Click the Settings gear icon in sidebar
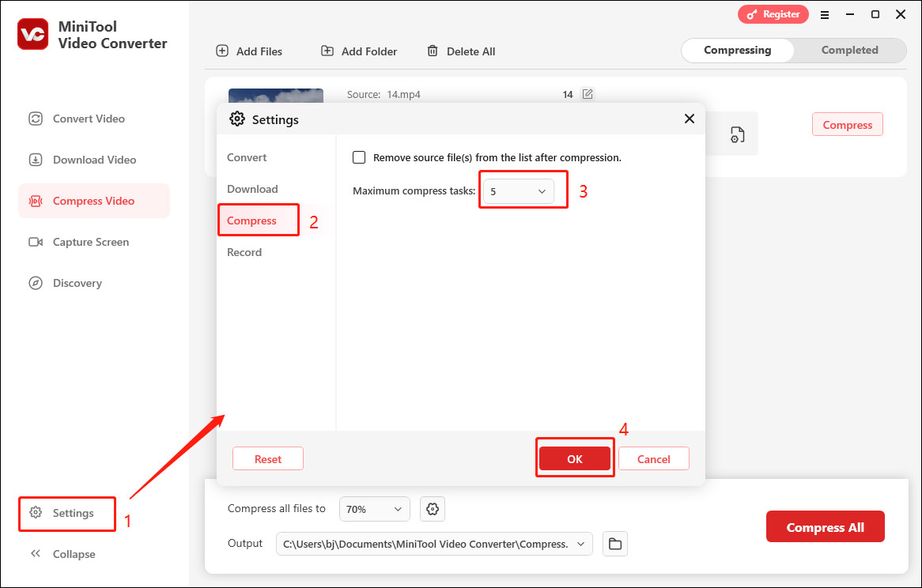This screenshot has height=588, width=922. 36,513
